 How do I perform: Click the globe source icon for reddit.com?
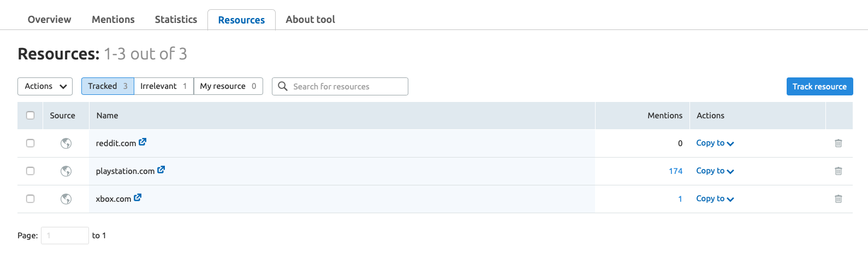coord(66,143)
